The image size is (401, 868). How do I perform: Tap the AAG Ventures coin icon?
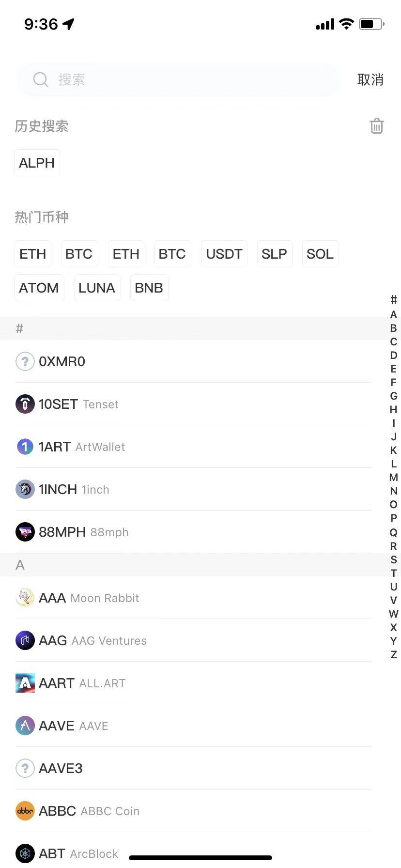click(x=25, y=640)
